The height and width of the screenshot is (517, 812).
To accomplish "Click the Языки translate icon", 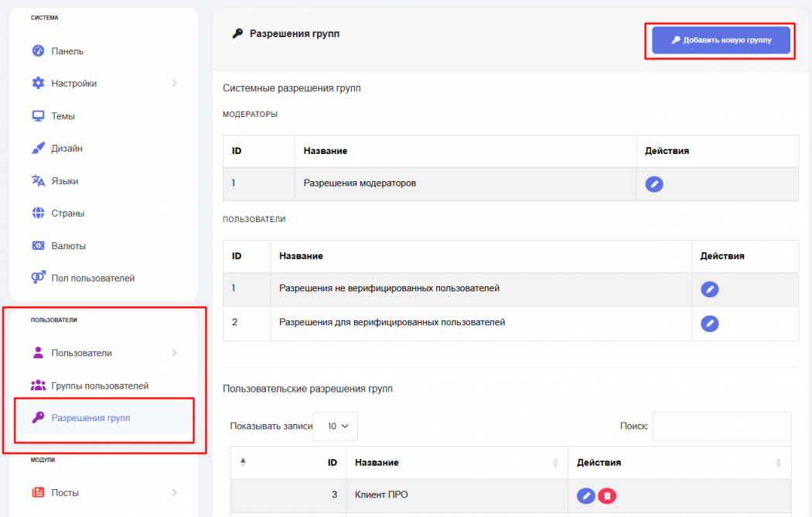I will pyautogui.click(x=38, y=181).
